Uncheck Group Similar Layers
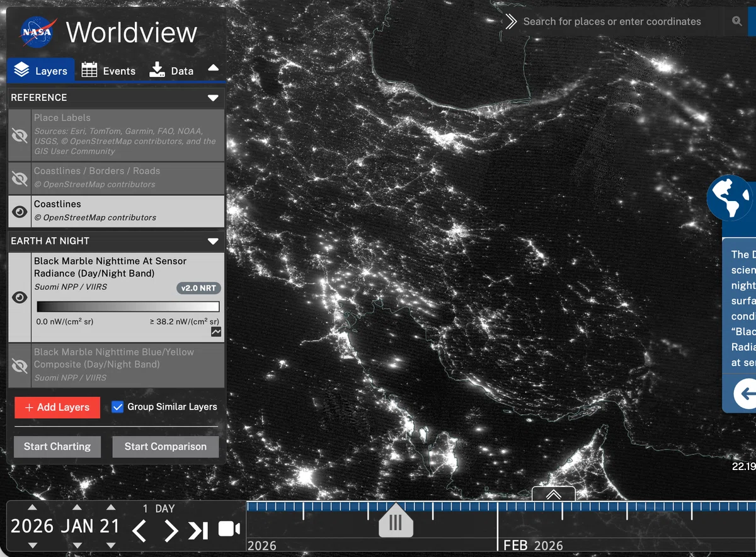The width and height of the screenshot is (756, 557). [117, 407]
